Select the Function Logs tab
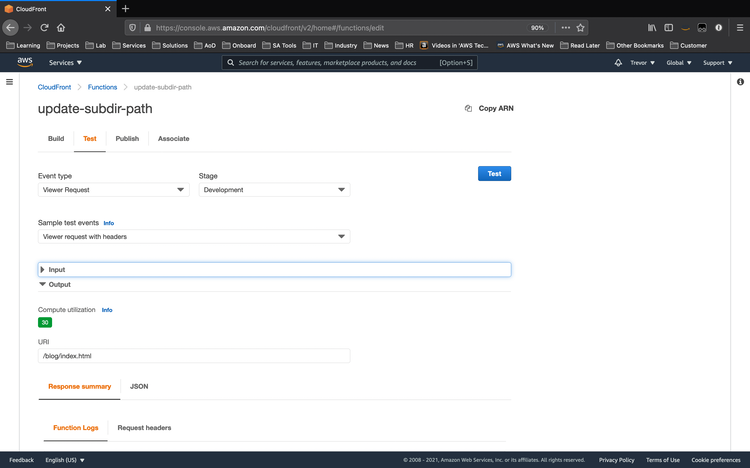Screen dimensions: 750x468 click(76, 427)
